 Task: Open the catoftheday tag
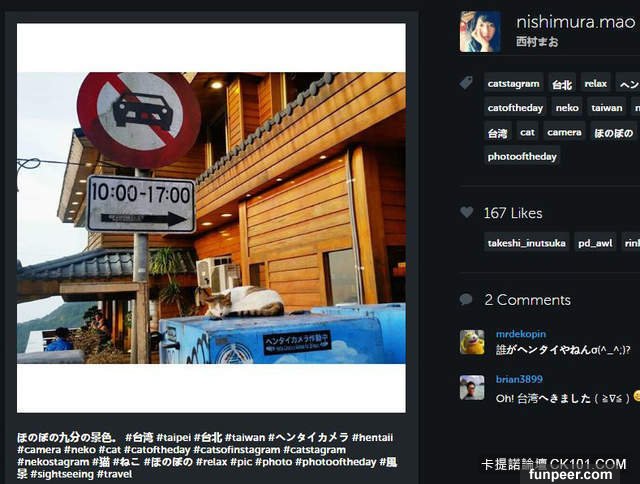click(515, 108)
